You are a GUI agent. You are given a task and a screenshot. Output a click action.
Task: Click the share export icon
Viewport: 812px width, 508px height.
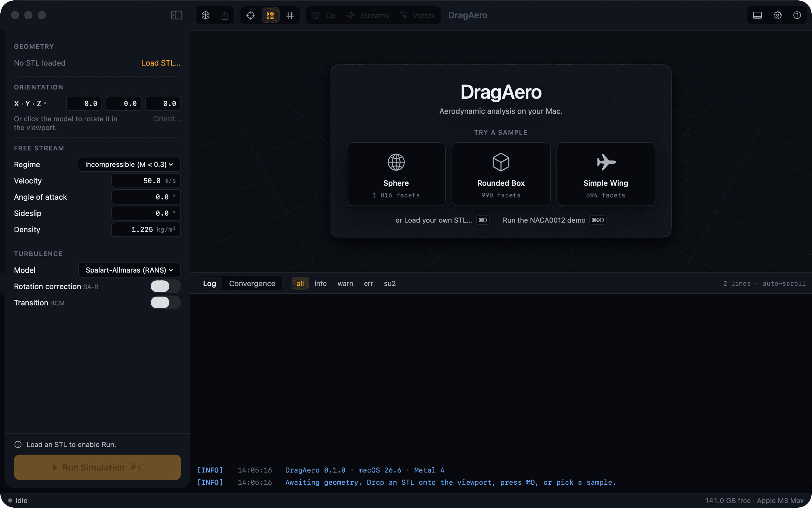[225, 15]
